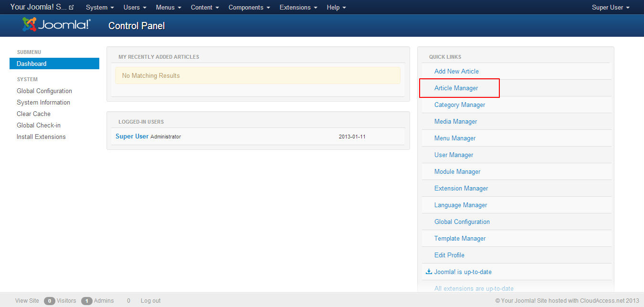644x307 pixels.
Task: Open the Module Manager quick link
Action: pyautogui.click(x=457, y=171)
